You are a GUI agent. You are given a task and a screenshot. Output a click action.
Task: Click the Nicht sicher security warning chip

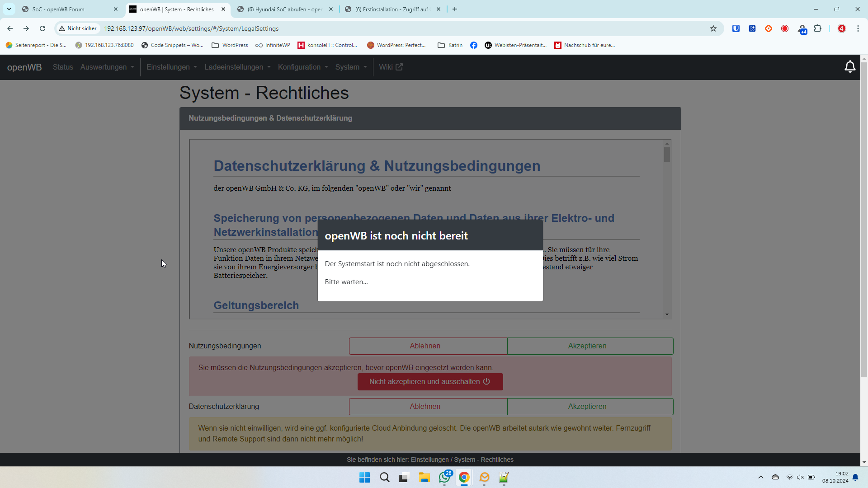click(x=78, y=28)
